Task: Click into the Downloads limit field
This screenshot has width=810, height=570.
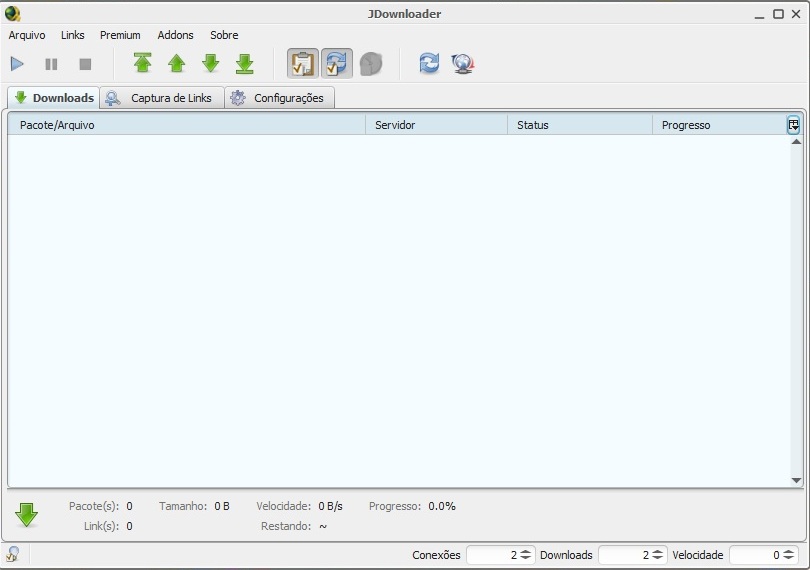Action: (x=625, y=554)
